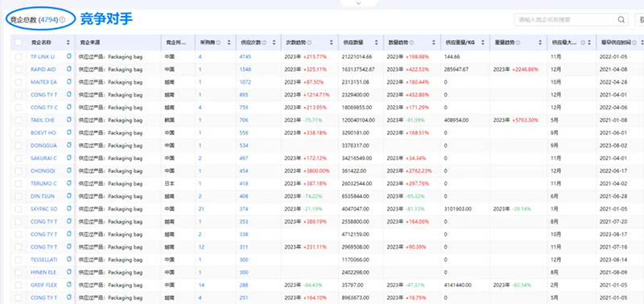Select the DONGGUA row checkbox
Image resolution: width=644 pixels, height=304 pixels.
(19, 146)
